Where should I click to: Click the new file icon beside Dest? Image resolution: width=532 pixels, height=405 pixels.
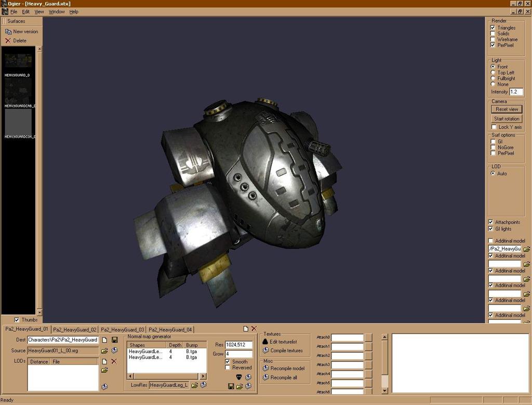point(105,340)
